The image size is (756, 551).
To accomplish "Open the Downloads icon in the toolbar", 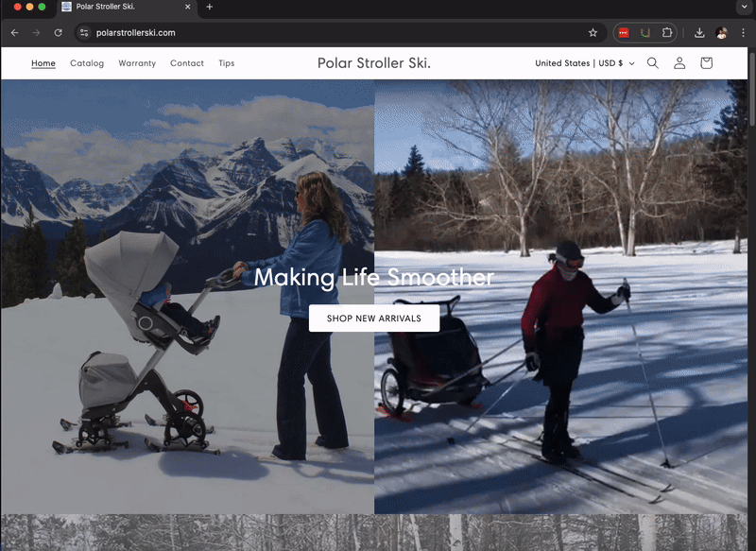I will point(698,31).
